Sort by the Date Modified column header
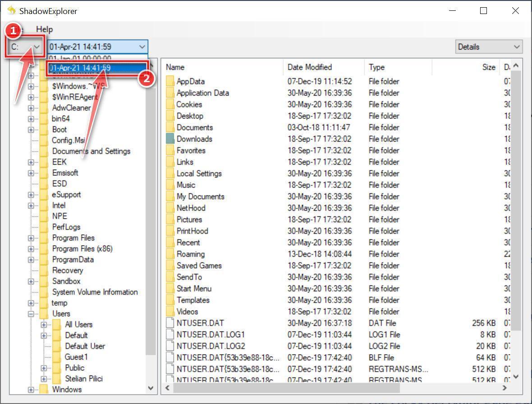The image size is (532, 404). [324, 67]
